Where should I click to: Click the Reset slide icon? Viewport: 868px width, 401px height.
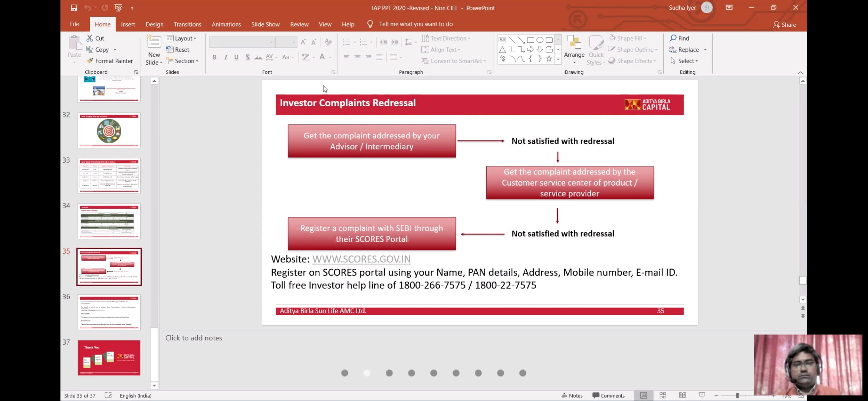click(x=170, y=49)
